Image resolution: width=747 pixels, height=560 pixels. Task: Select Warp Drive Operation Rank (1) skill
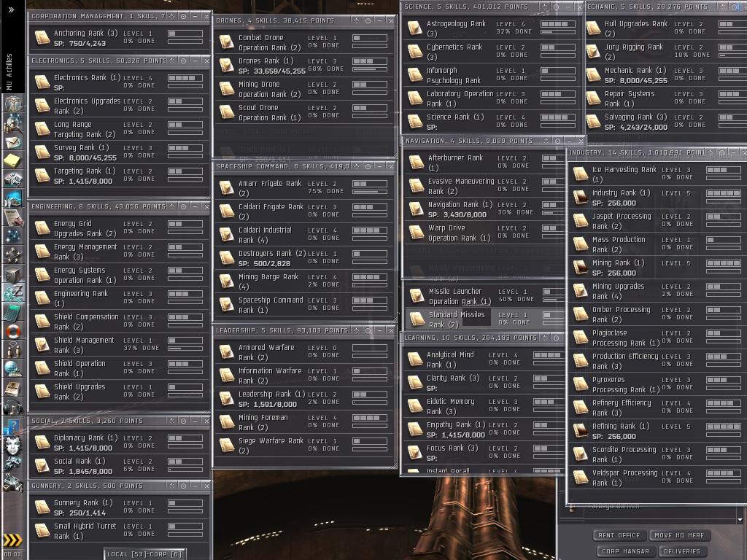(484, 233)
